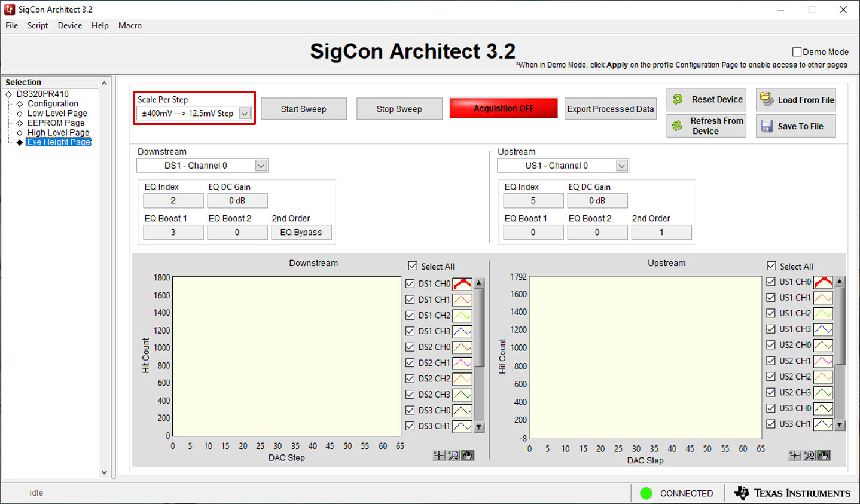This screenshot has width=860, height=504.
Task: Toggle the US2 CH3 checkbox
Action: (x=771, y=392)
